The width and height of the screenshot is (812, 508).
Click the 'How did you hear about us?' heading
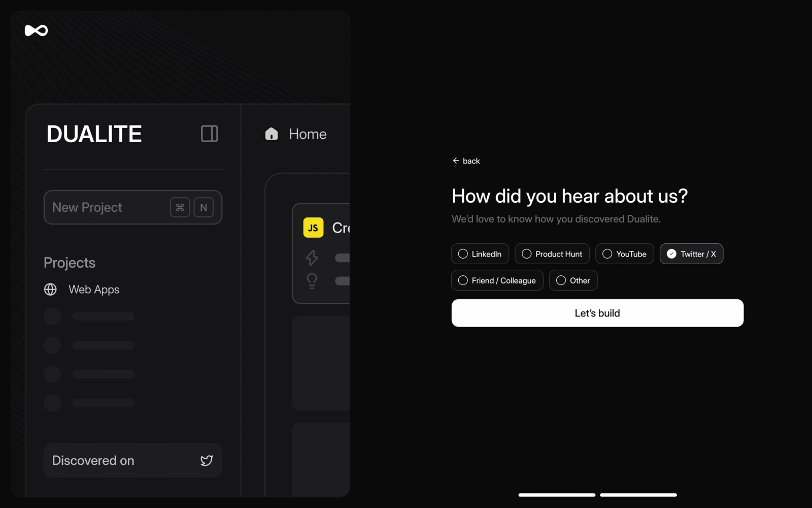569,196
